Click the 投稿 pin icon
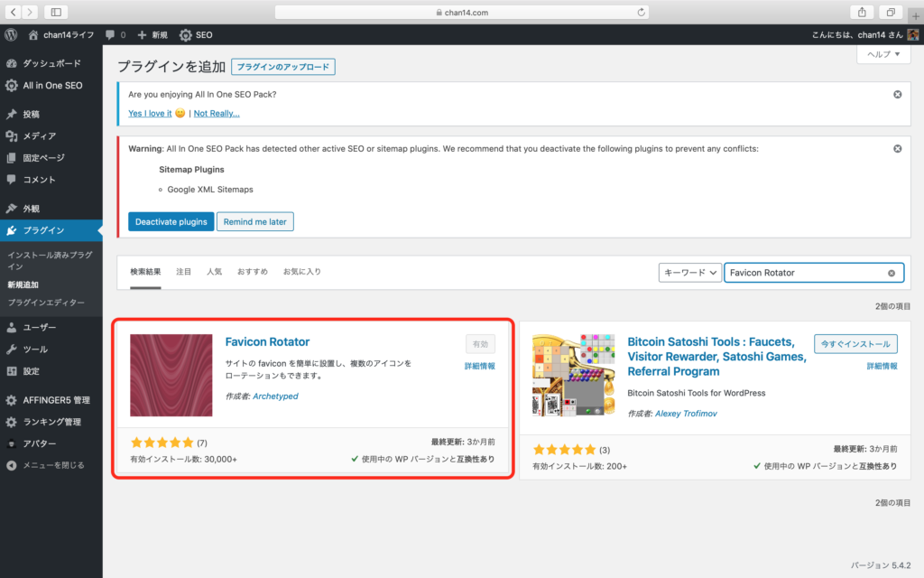924x578 pixels. coord(11,115)
